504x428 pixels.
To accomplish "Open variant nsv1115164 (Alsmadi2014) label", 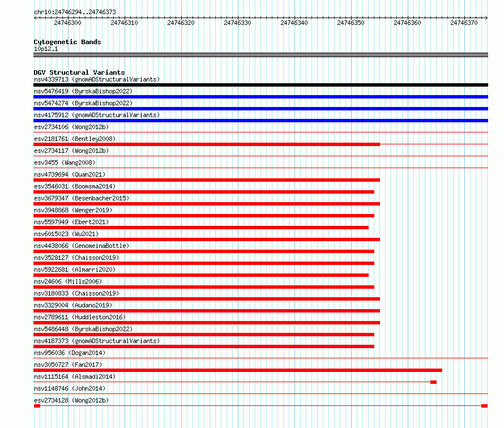I will tap(75, 376).
